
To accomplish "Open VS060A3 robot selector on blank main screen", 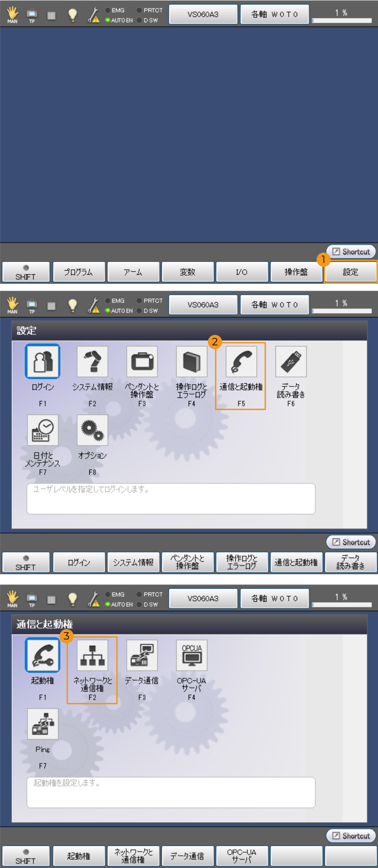I will click(x=203, y=14).
